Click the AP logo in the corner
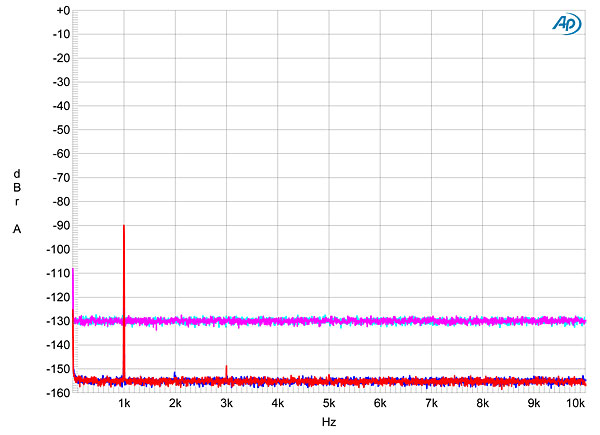600x435 pixels. click(567, 24)
